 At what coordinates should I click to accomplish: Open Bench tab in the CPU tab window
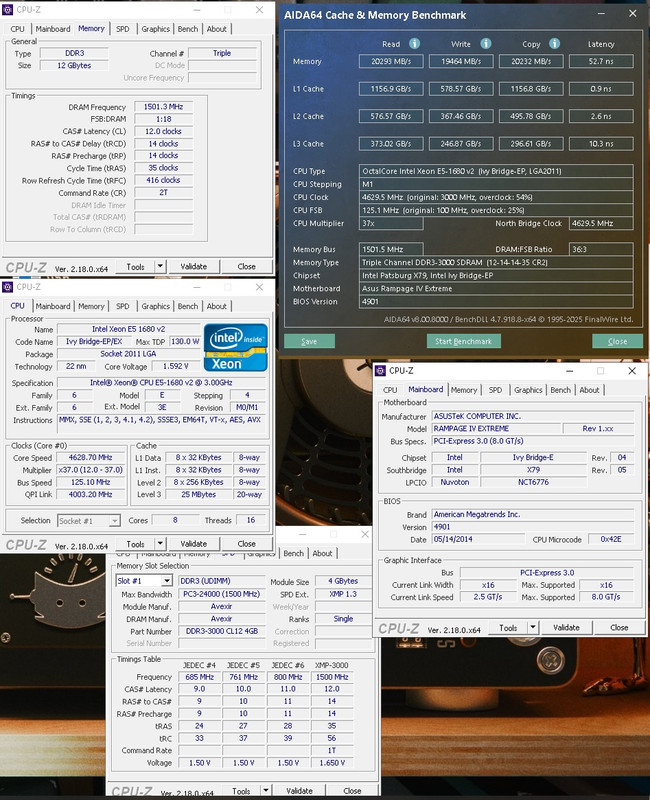[188, 306]
